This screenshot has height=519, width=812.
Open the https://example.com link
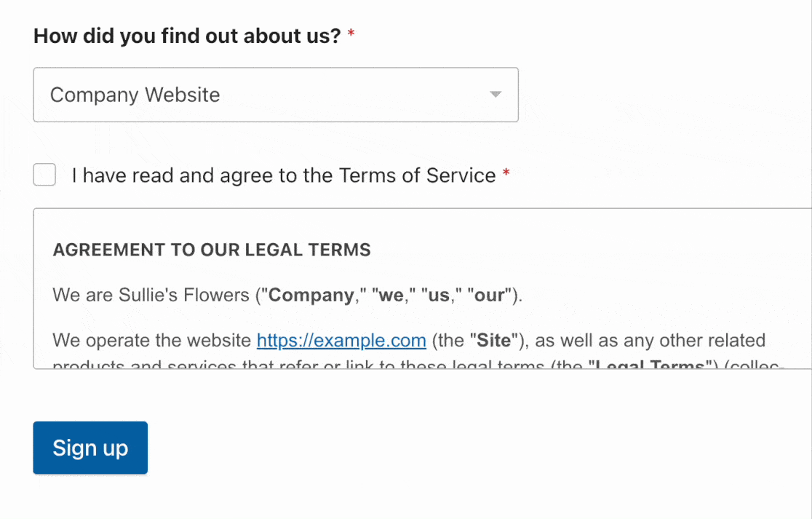point(341,341)
